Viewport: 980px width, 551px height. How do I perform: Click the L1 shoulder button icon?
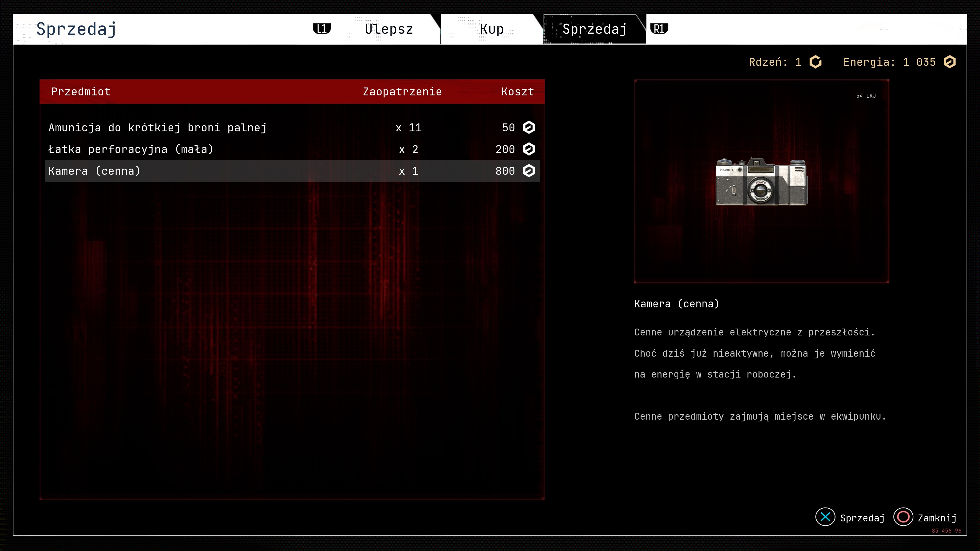[x=322, y=29]
